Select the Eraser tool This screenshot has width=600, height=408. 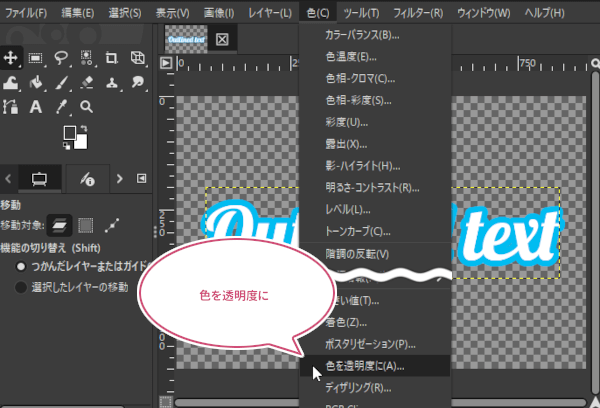pos(86,82)
